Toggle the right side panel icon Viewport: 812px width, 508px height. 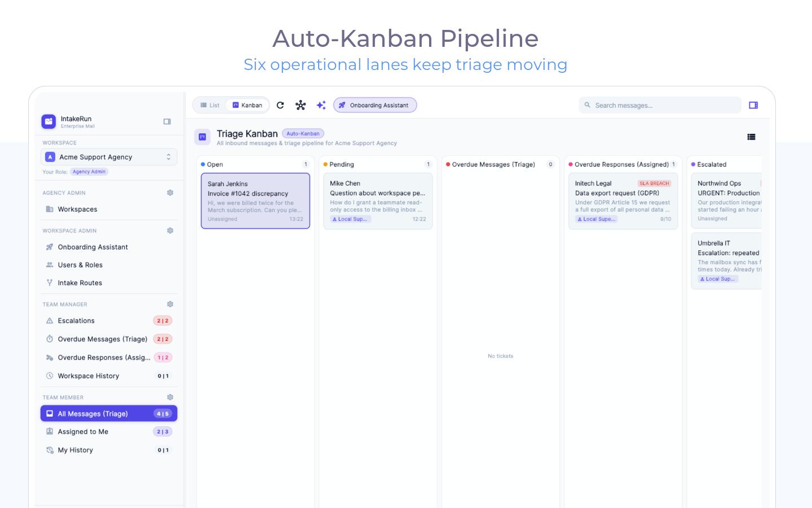[x=753, y=105]
